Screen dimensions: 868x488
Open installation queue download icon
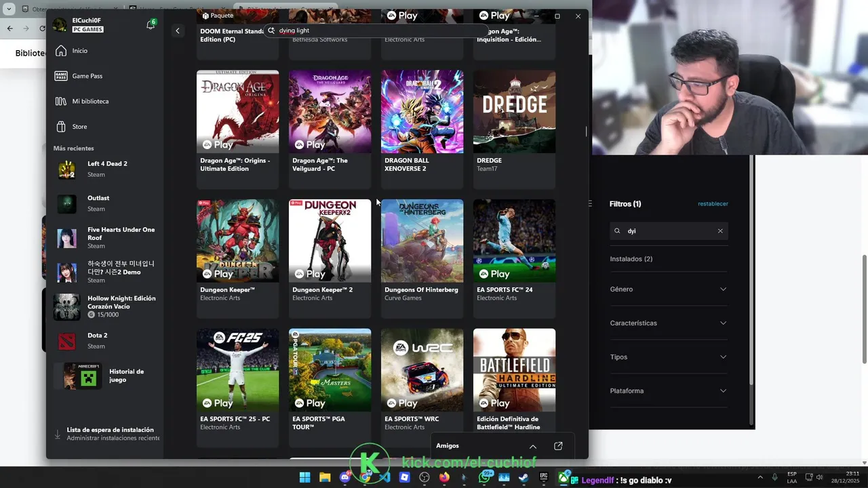tap(58, 434)
